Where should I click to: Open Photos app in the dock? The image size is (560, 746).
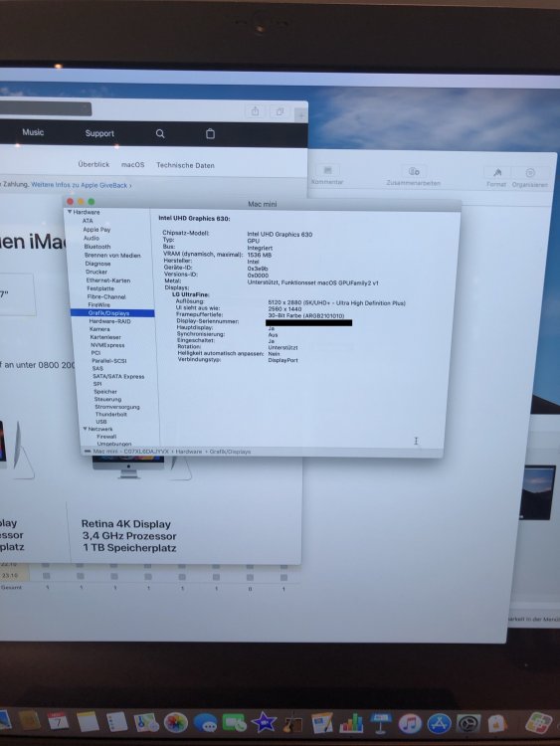tap(176, 722)
